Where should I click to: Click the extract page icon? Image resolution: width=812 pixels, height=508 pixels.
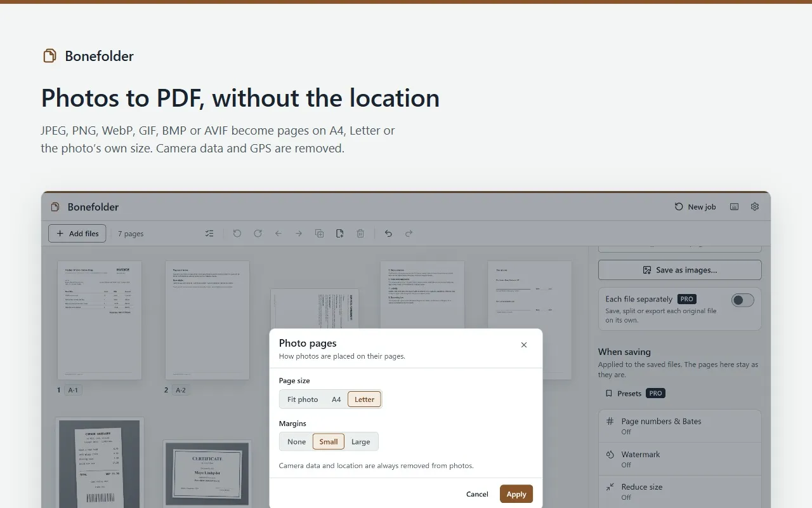click(340, 234)
